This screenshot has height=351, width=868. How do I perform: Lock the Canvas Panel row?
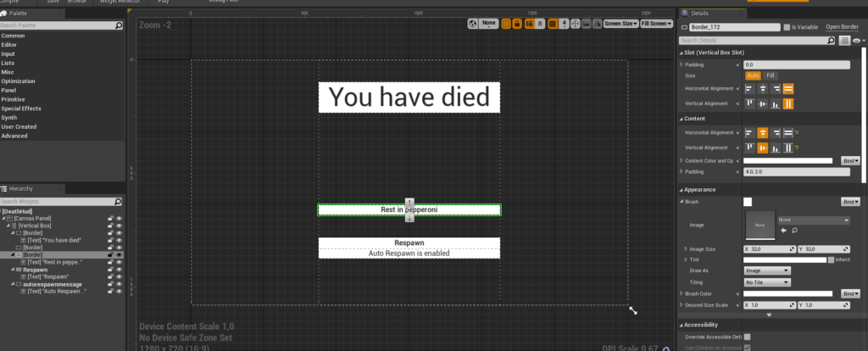[x=110, y=219]
